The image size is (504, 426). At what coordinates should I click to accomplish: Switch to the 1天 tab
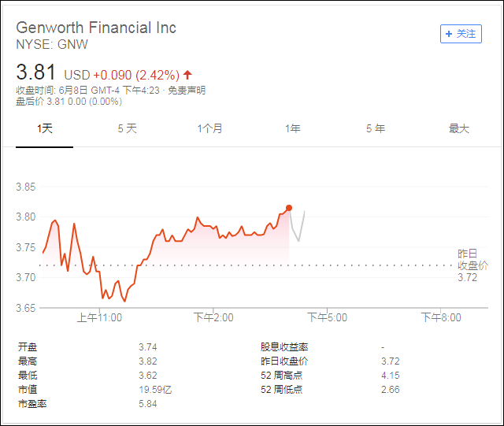[x=45, y=128]
